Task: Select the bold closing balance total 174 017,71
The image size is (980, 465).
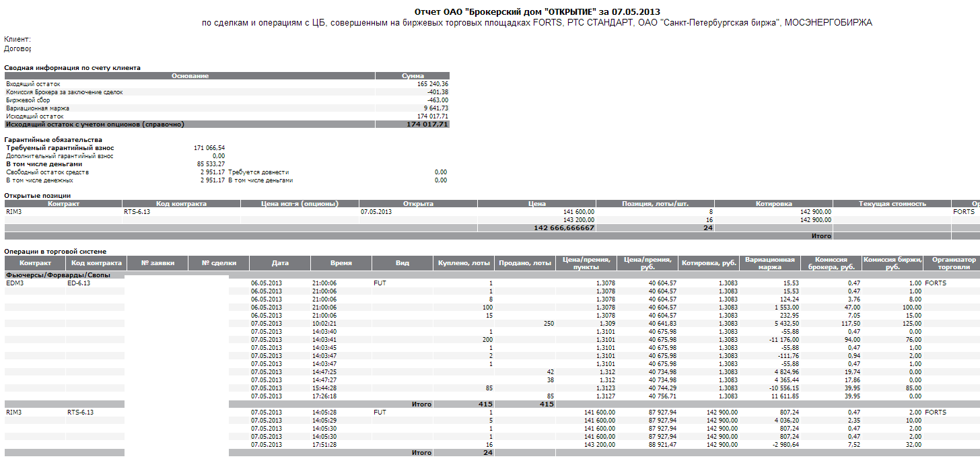Action: [x=427, y=124]
